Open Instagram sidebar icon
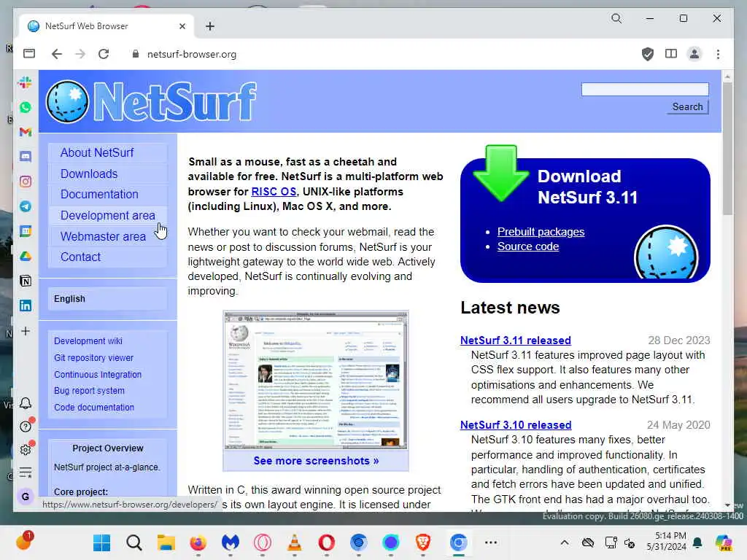Viewport: 747px width, 560px height. click(26, 182)
